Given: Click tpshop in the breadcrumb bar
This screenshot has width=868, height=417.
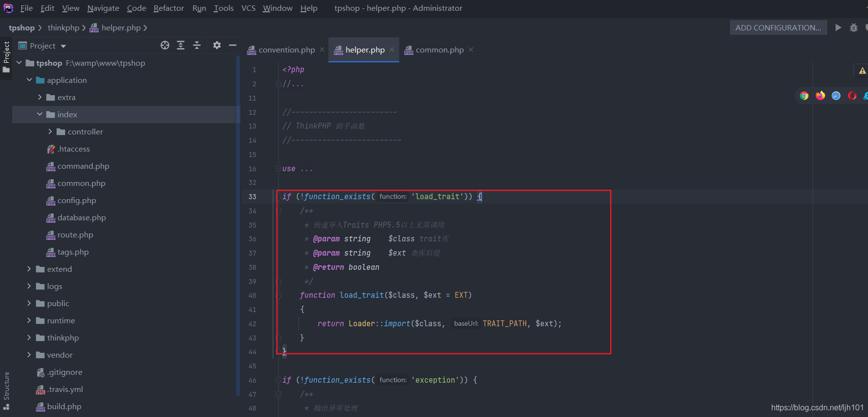Looking at the screenshot, I should pos(22,27).
